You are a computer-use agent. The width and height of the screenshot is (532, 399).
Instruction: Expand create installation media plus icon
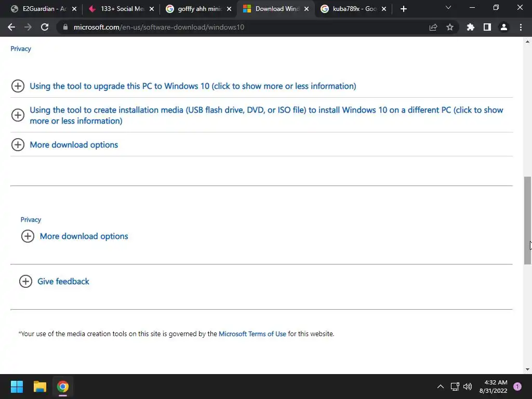pyautogui.click(x=18, y=115)
